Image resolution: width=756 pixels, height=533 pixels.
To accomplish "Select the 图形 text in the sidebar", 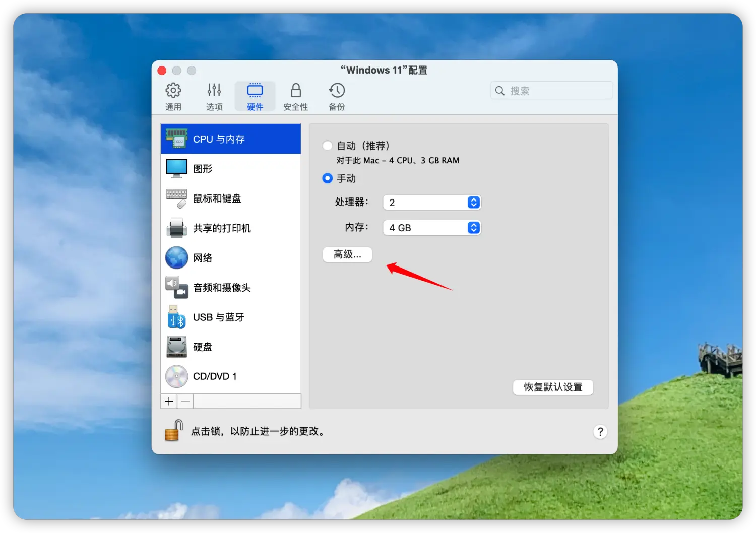I will click(203, 169).
